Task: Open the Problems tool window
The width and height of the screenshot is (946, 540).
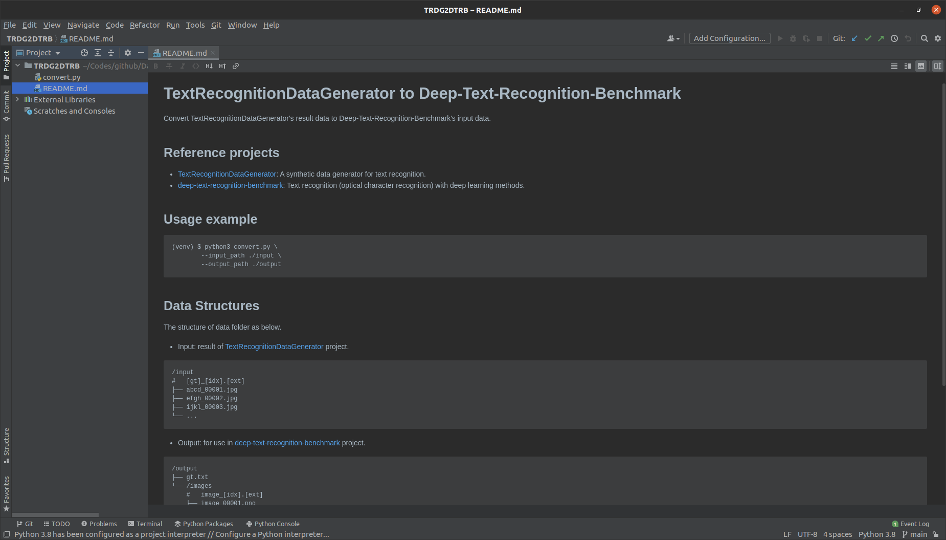Action: tap(99, 524)
